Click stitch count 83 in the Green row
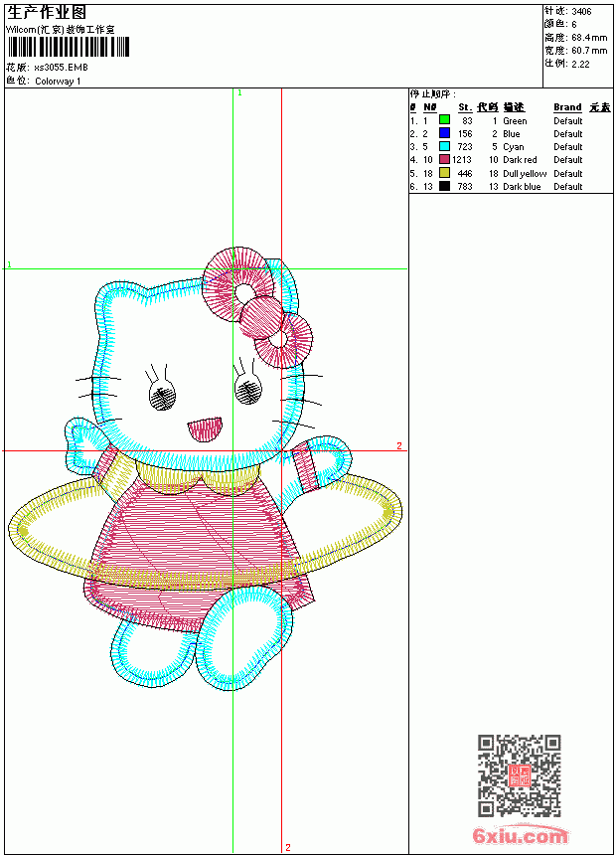 coord(467,121)
